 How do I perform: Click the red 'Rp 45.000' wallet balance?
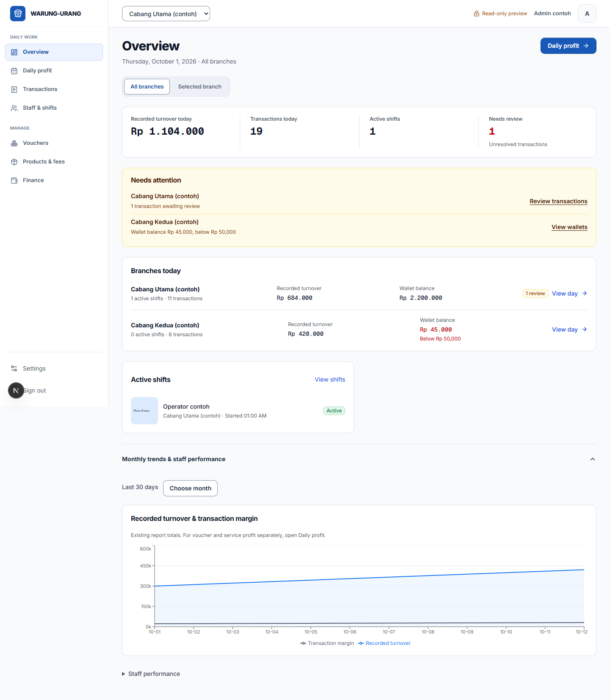click(x=436, y=329)
